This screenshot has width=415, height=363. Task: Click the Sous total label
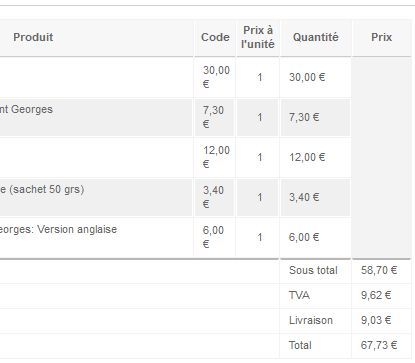(x=313, y=270)
